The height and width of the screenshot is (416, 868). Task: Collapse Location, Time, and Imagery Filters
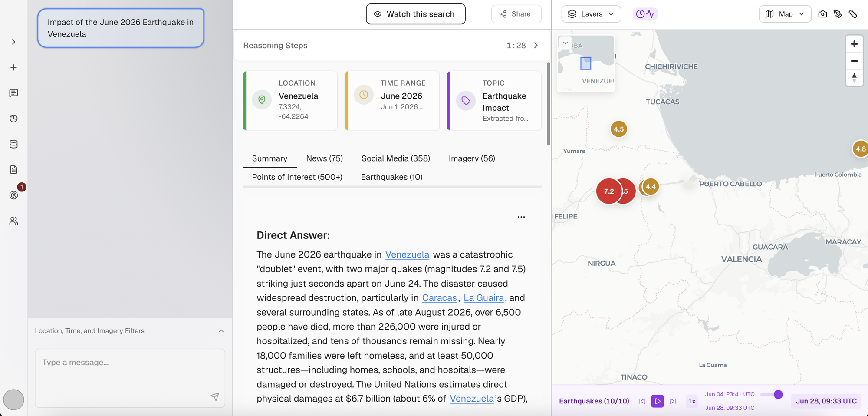tap(221, 331)
